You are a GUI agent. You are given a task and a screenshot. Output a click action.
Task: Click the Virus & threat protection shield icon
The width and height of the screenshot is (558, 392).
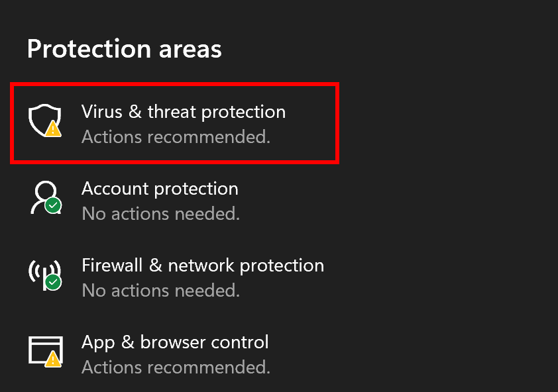pyautogui.click(x=44, y=120)
